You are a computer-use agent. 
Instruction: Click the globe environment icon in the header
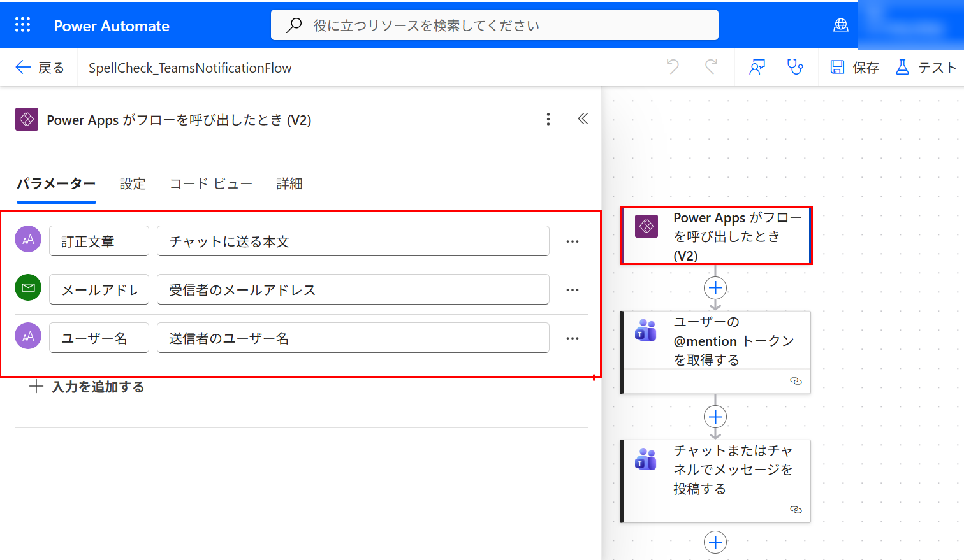click(841, 24)
